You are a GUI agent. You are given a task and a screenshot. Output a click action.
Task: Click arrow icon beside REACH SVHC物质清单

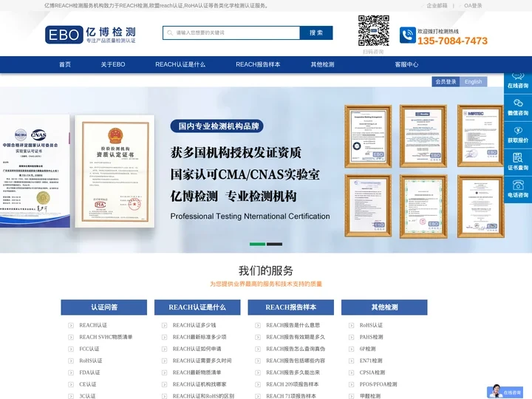tap(71, 337)
